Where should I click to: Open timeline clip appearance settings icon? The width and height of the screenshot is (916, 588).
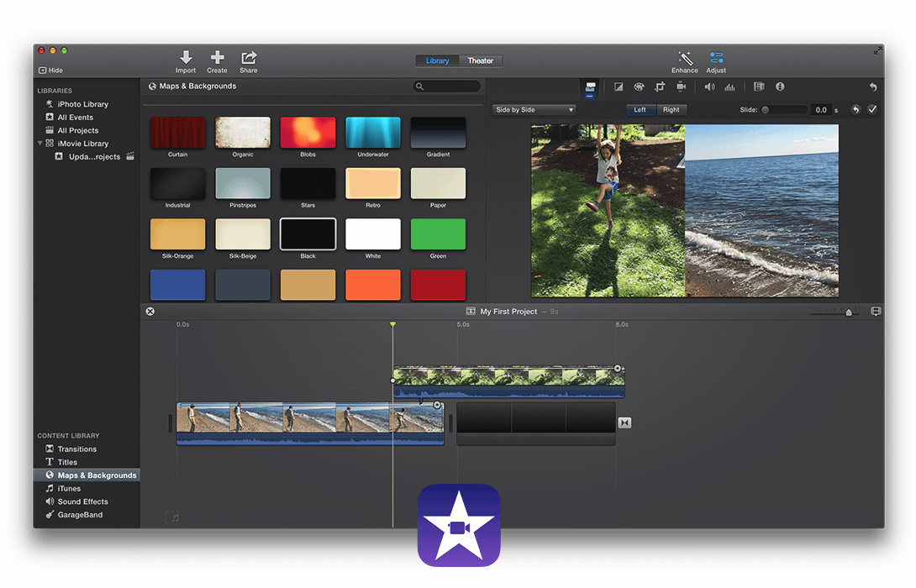(876, 312)
